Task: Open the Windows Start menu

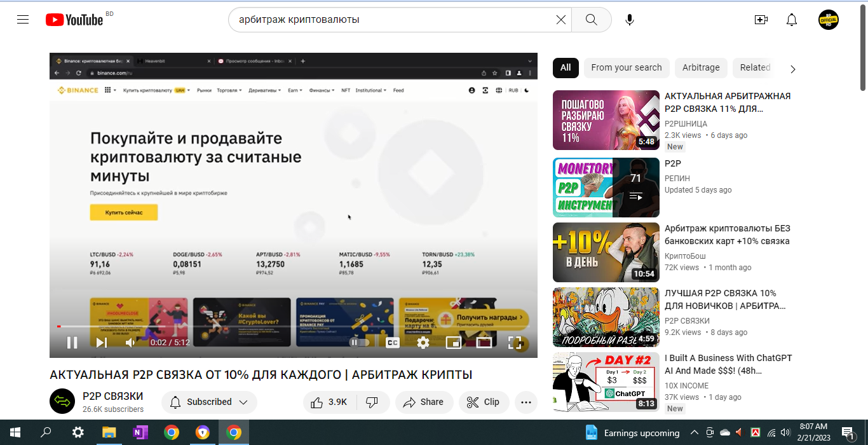Action: pos(15,432)
